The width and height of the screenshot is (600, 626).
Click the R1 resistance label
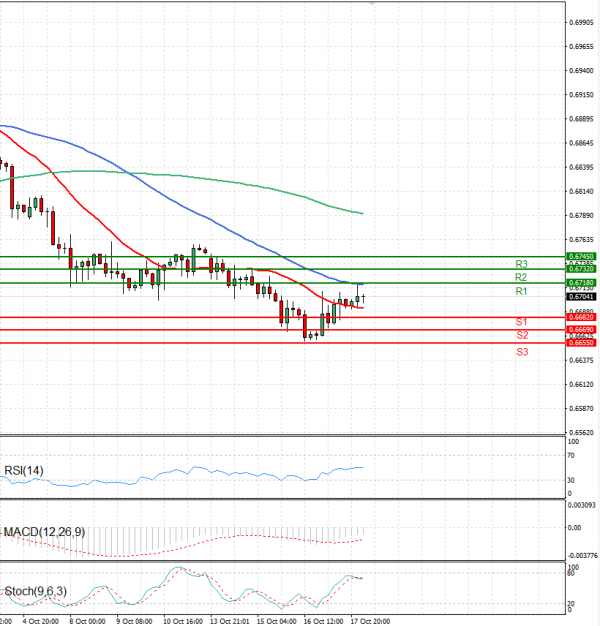click(521, 291)
